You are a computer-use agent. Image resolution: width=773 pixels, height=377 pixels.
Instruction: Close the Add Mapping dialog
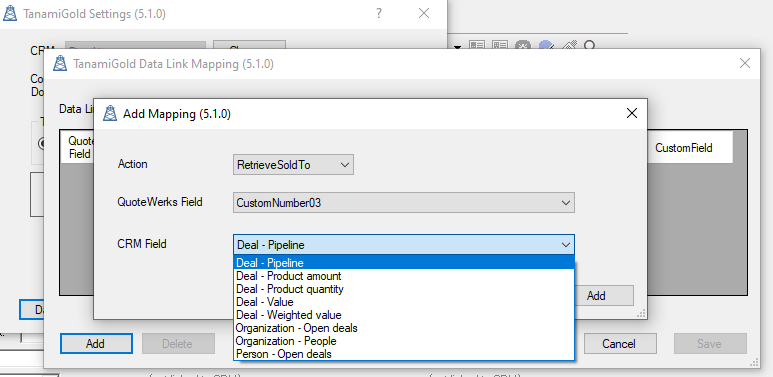tap(632, 113)
